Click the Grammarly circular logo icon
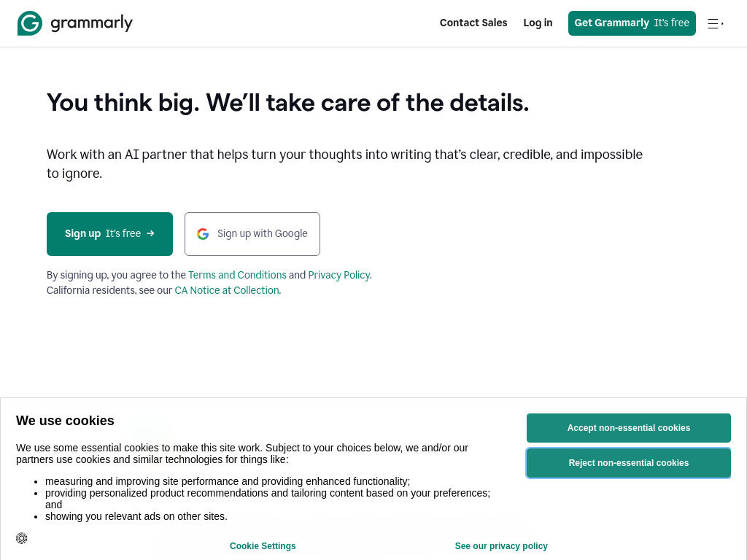Image resolution: width=747 pixels, height=560 pixels. (30, 23)
